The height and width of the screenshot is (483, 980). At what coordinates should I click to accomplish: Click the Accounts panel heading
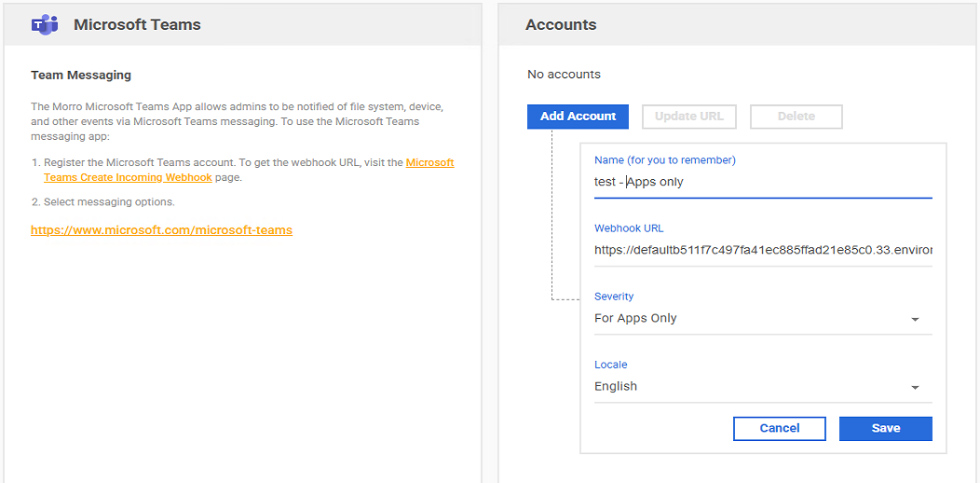[561, 24]
